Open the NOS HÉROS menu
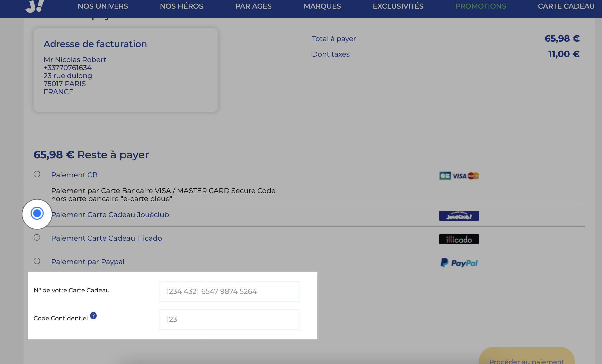Screen dimensions: 602x364 182,6
